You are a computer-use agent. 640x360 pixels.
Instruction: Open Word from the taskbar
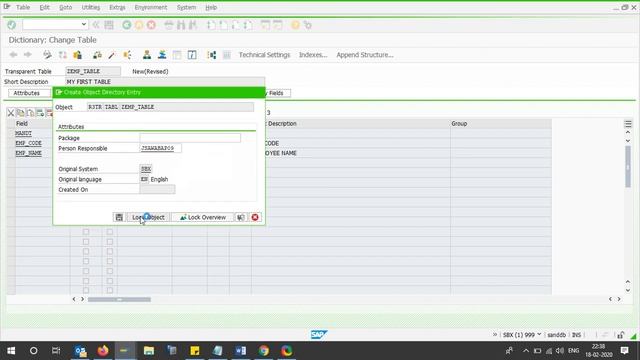[240, 351]
